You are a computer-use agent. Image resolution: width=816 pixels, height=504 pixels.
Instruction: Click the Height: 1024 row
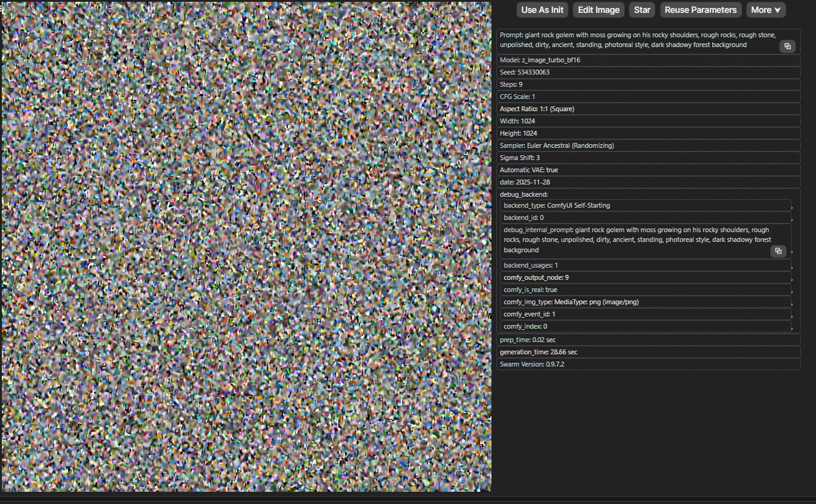(649, 133)
